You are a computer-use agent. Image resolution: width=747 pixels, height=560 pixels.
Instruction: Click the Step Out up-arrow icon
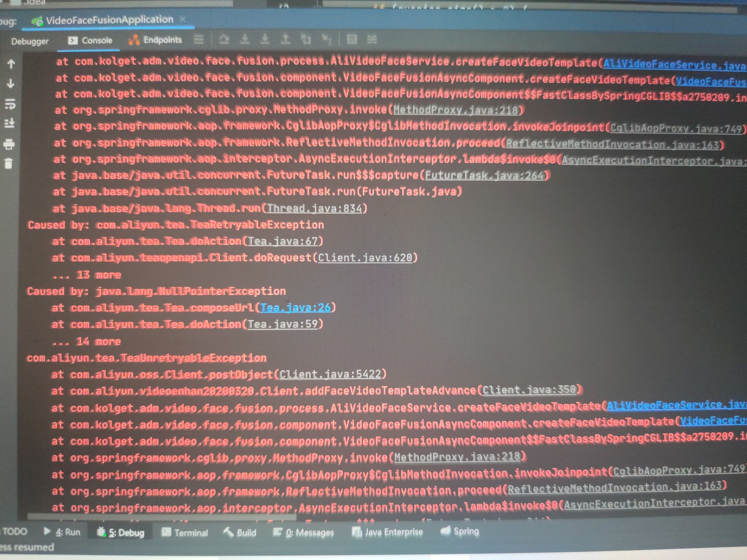[286, 39]
